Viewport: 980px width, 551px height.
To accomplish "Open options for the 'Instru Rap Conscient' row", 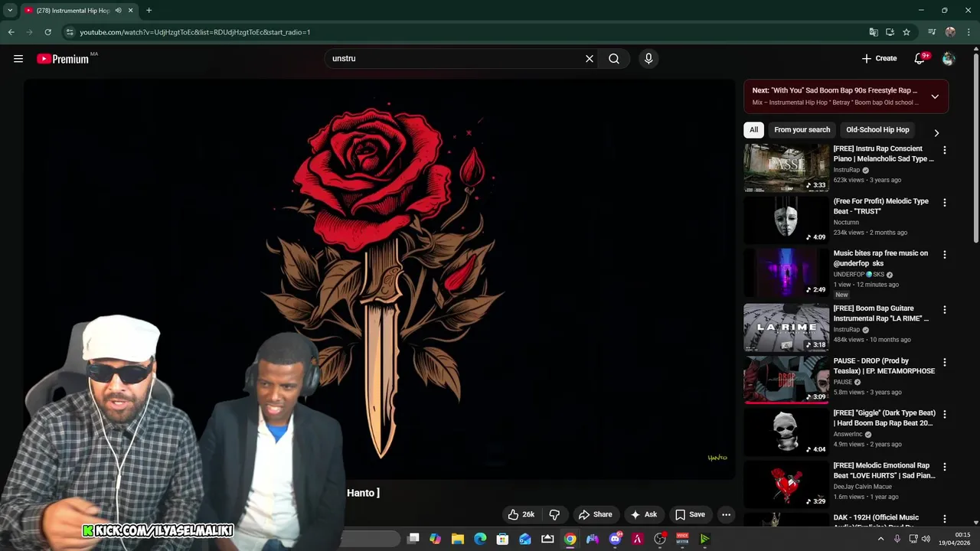I will (944, 151).
